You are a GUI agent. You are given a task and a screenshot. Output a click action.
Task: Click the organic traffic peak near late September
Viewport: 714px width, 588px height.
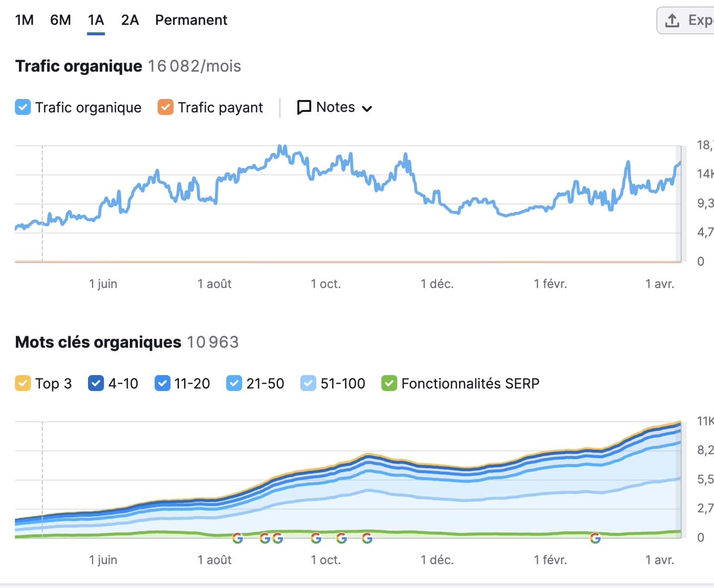pos(281,148)
